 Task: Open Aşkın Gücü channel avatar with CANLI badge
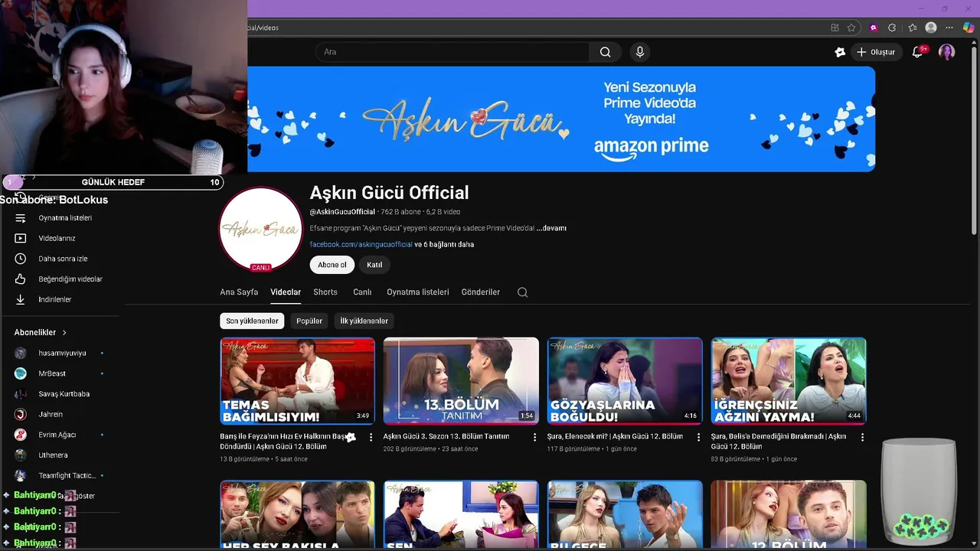point(260,229)
